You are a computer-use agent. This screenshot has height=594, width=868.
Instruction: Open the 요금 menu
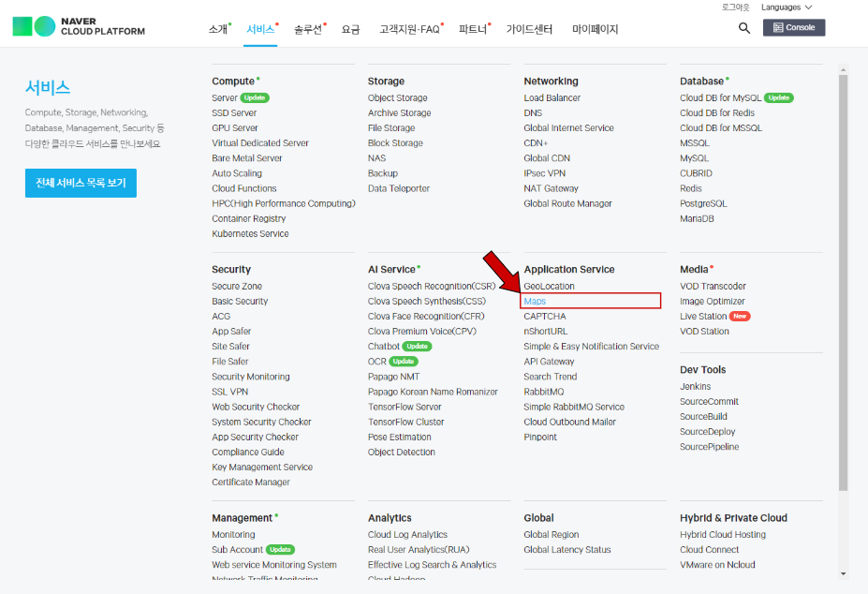tap(350, 29)
